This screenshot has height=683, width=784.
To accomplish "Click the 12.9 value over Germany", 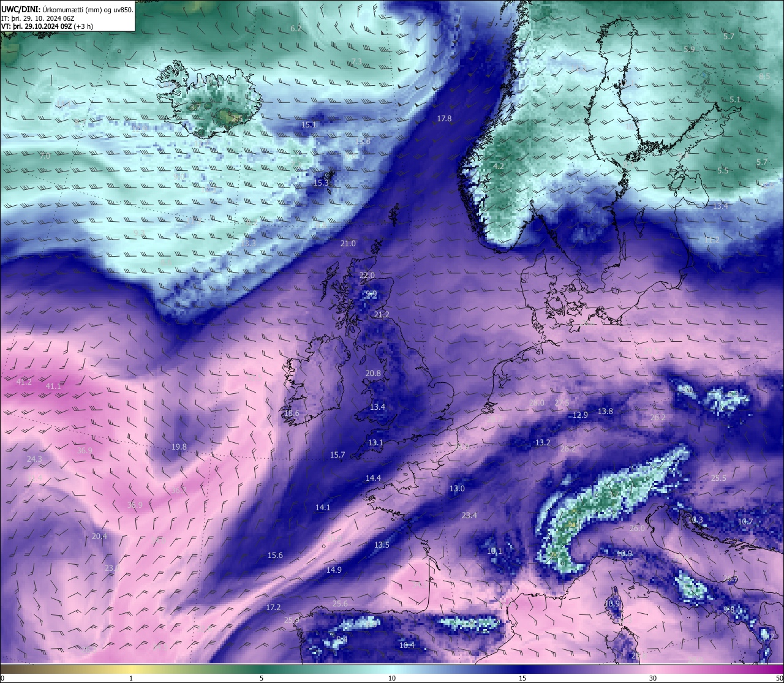I will (580, 415).
